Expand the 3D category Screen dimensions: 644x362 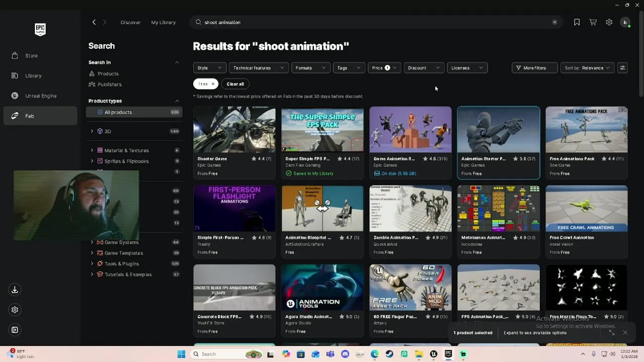[92, 131]
